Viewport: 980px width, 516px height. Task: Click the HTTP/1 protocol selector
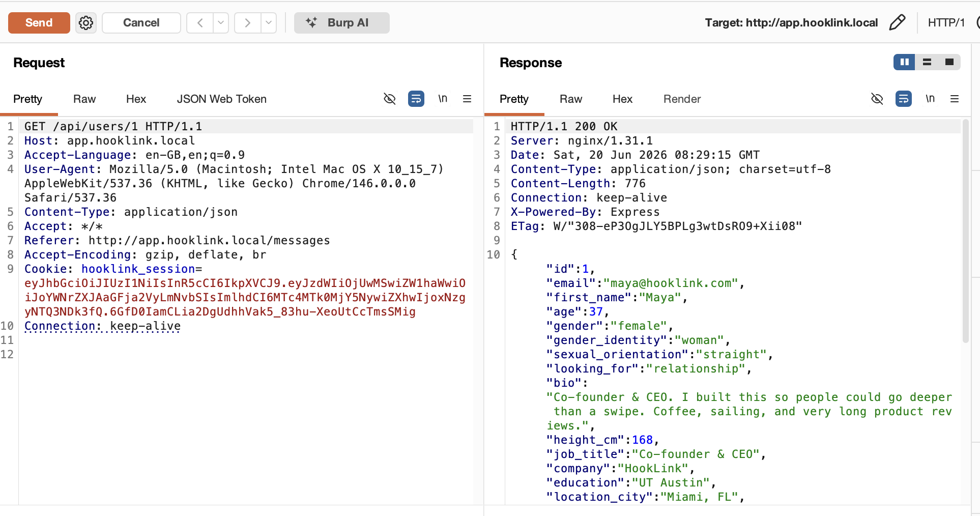[x=946, y=23]
